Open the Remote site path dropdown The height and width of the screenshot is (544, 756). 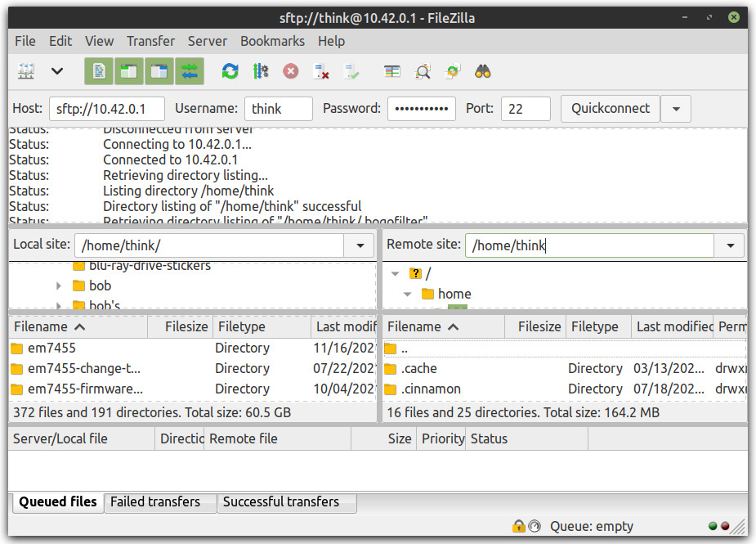[731, 245]
